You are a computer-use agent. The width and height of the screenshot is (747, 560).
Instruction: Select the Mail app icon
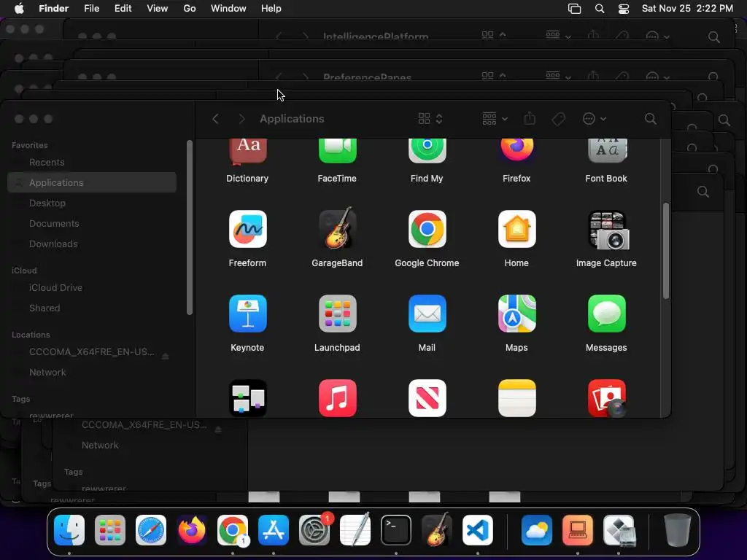click(427, 314)
